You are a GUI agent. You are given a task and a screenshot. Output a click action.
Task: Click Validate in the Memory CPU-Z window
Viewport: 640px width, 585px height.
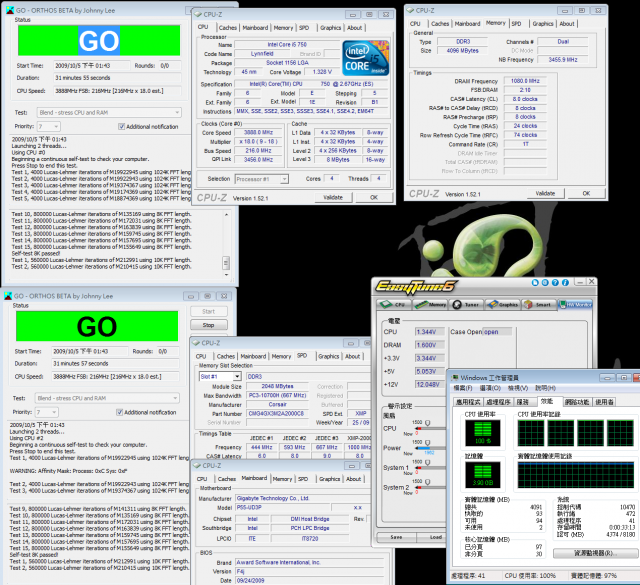(545, 194)
